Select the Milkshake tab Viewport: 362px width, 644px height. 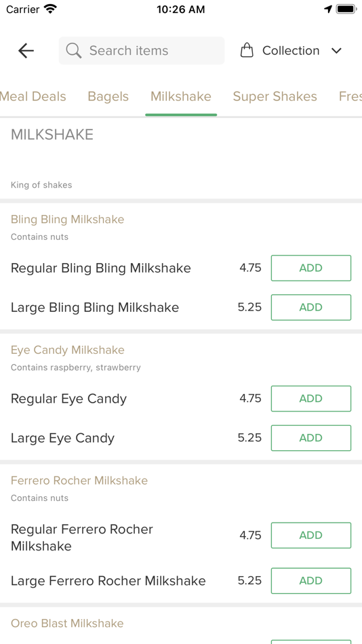pyautogui.click(x=181, y=96)
